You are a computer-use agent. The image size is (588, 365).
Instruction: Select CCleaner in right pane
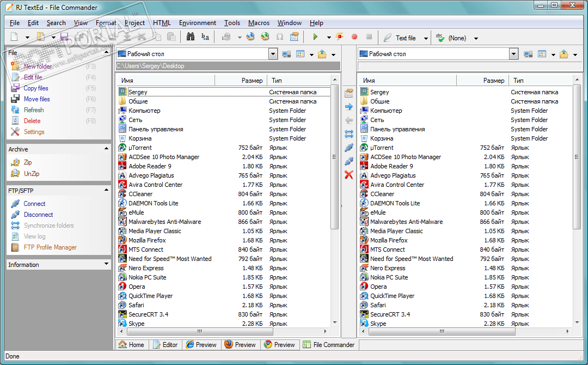[382, 194]
